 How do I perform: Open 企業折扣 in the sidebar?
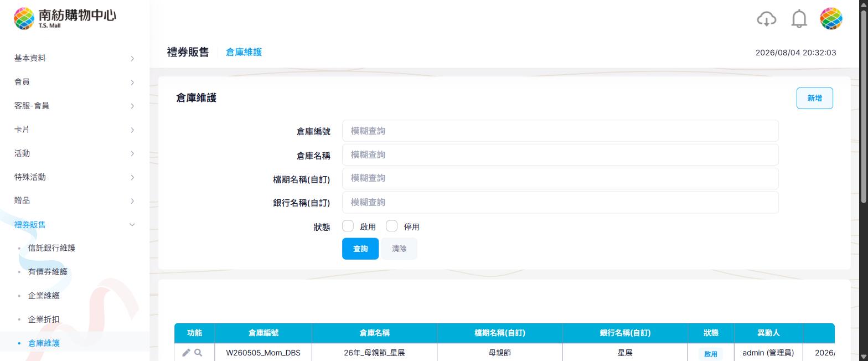(44, 319)
